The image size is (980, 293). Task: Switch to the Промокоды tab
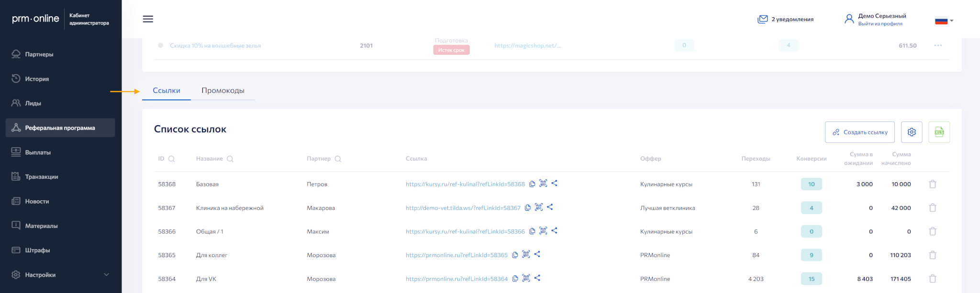coord(223,90)
